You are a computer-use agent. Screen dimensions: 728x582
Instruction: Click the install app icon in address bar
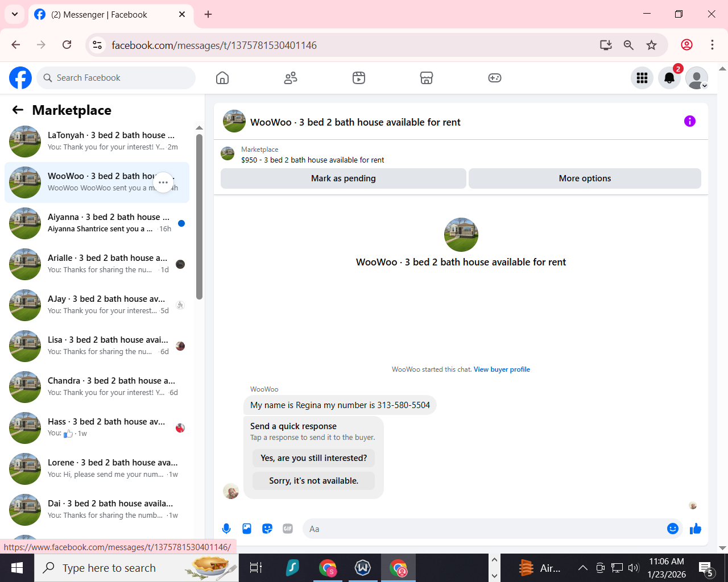(x=606, y=45)
